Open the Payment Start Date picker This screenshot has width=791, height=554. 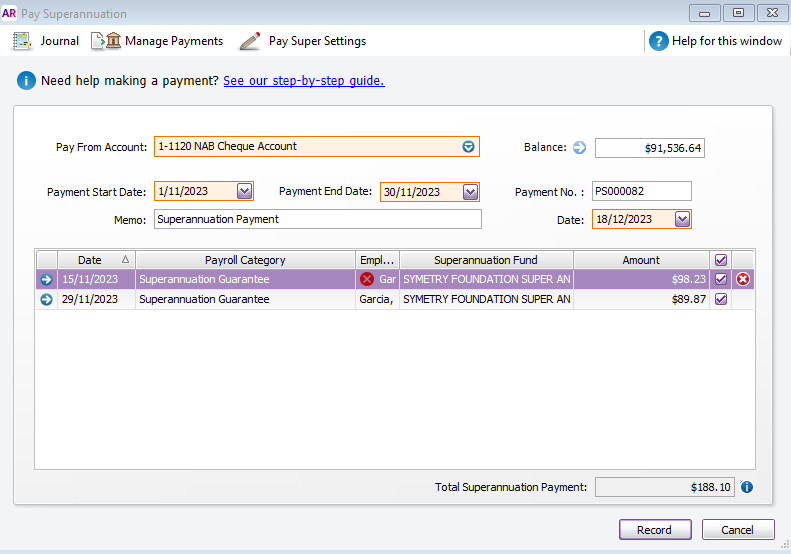244,191
